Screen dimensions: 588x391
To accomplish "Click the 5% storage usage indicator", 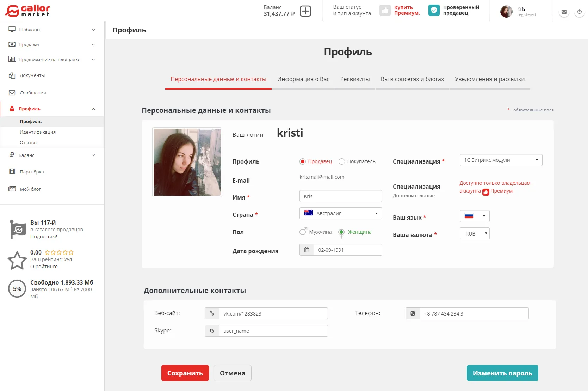I will (17, 289).
